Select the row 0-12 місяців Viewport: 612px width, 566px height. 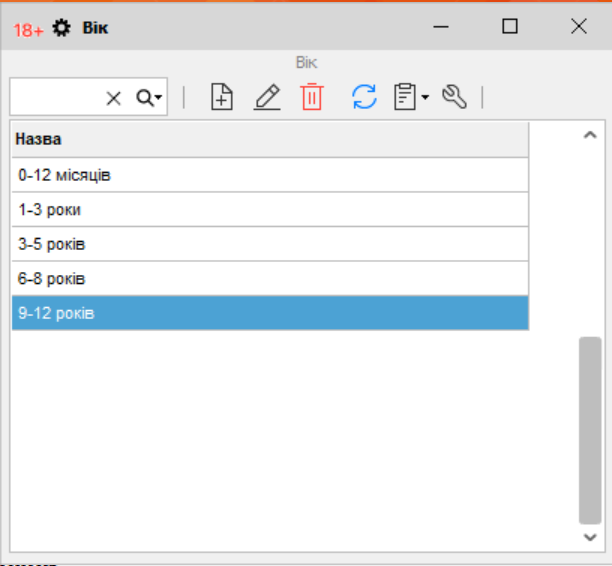click(269, 175)
